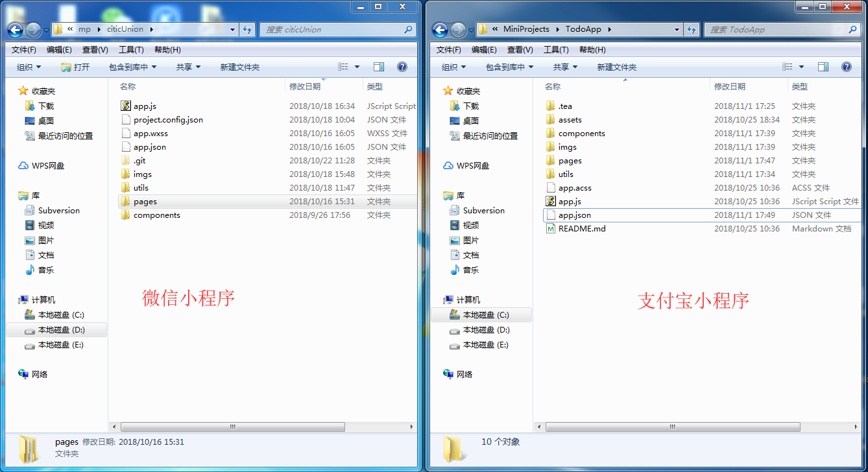Screen dimensions: 868x472
Task: Click change view icon in TodoApp toolbar
Action: 788,67
